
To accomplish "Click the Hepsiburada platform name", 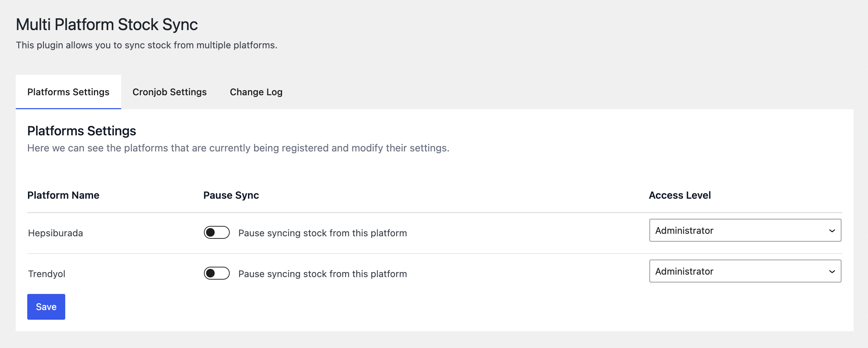I will point(56,233).
